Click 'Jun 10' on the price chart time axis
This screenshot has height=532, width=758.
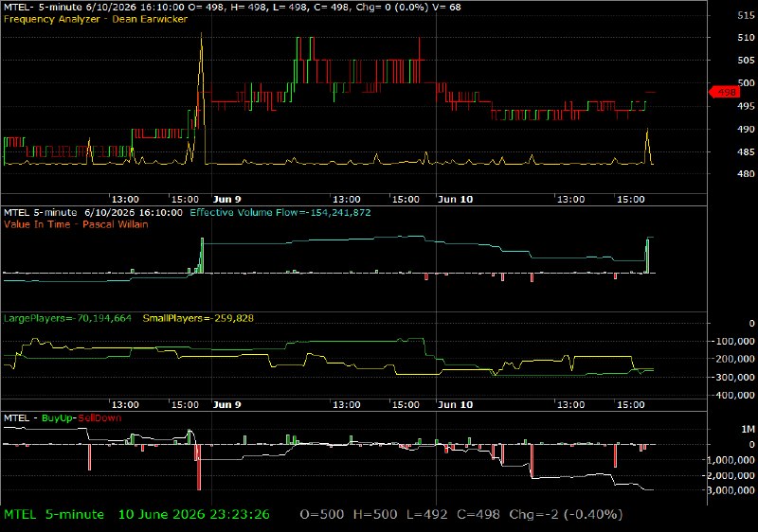[x=456, y=200]
